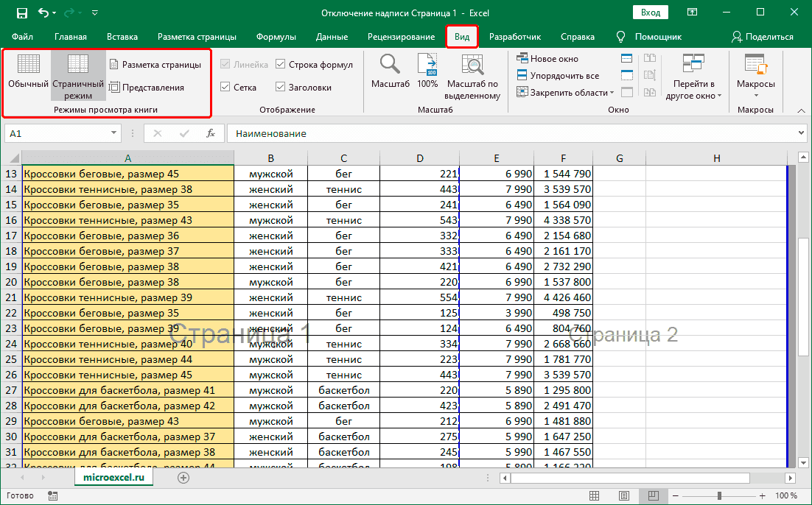
Task: Click the Масштаб zoom icon
Action: (390, 74)
